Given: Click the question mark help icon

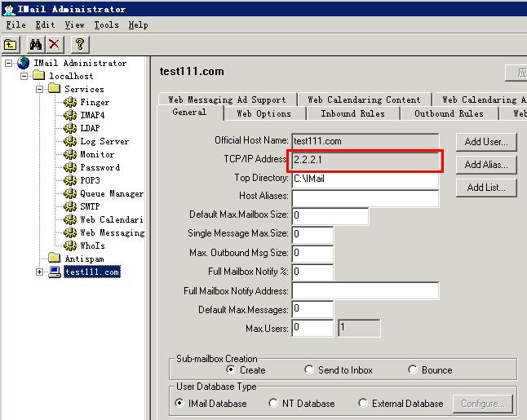Looking at the screenshot, I should (x=79, y=44).
